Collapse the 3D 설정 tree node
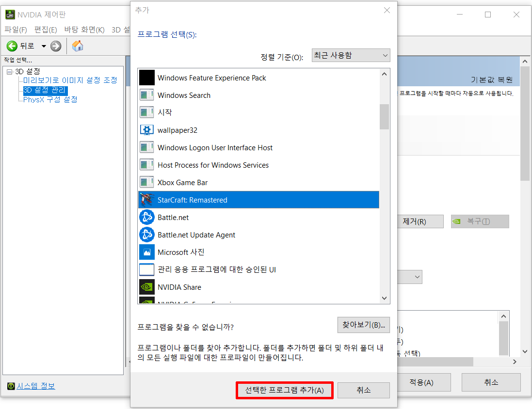The width and height of the screenshot is (532, 409). [10, 72]
